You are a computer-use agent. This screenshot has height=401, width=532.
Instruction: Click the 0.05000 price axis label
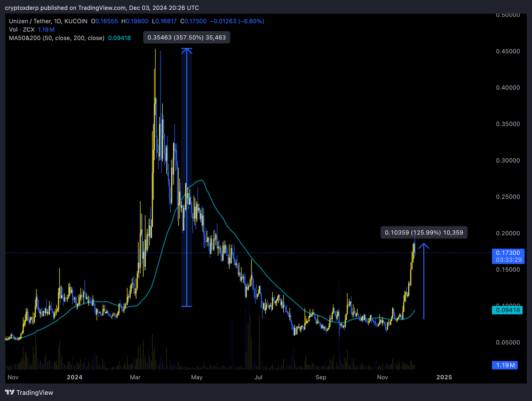(x=508, y=342)
